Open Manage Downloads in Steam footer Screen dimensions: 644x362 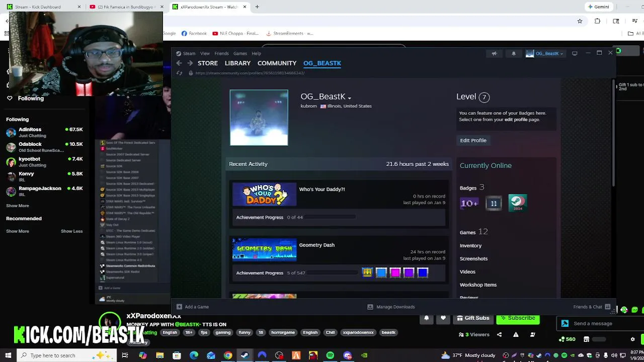(x=391, y=307)
